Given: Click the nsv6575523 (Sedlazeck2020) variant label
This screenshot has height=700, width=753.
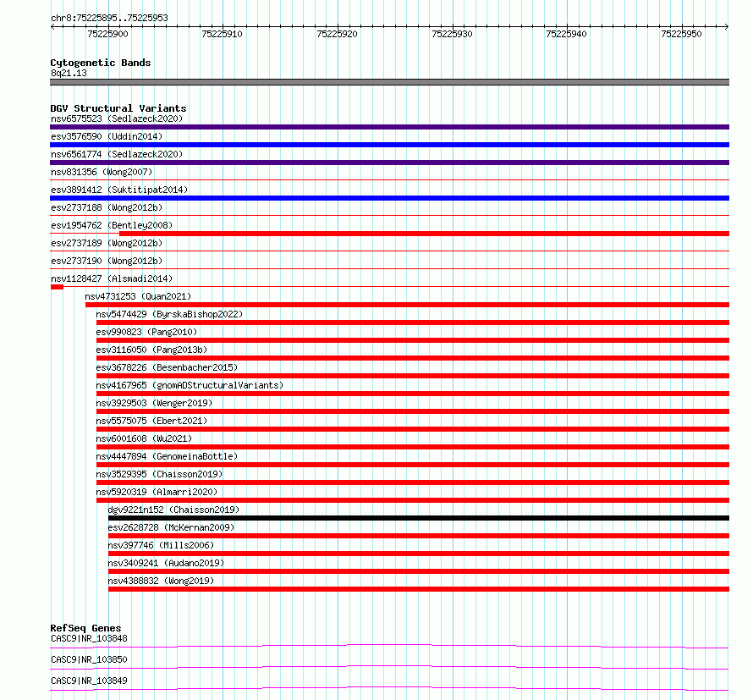Looking at the screenshot, I should (117, 119).
